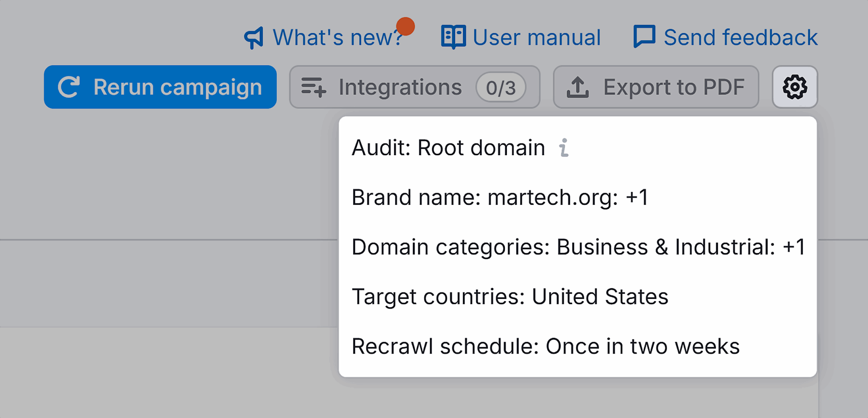Expand the +1 after Business & Industrial
The width and height of the screenshot is (868, 418).
click(793, 247)
